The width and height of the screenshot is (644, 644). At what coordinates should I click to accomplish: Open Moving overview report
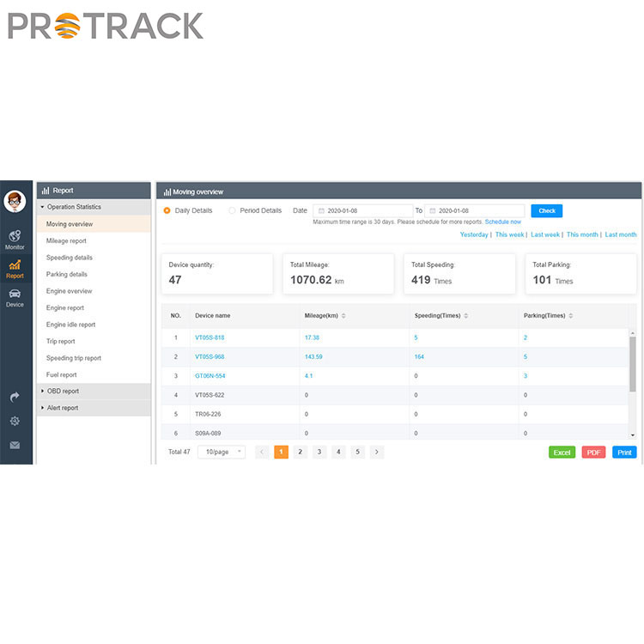point(94,224)
